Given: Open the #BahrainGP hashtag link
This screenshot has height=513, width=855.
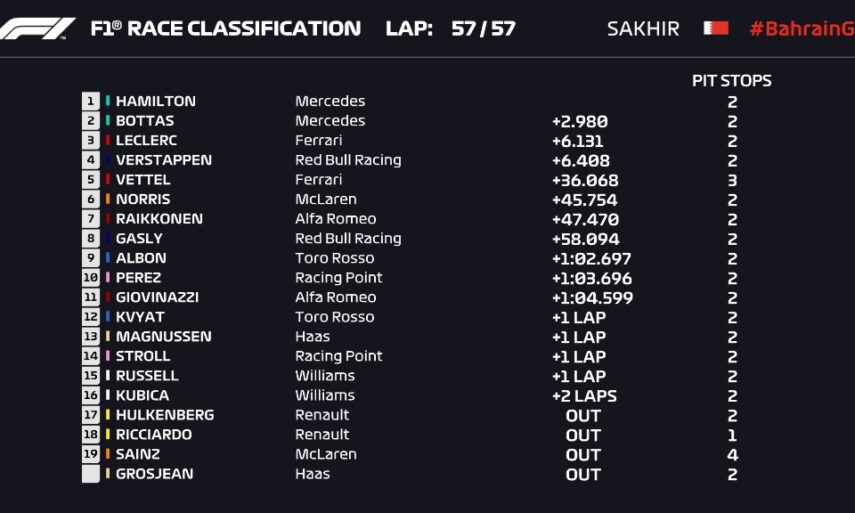Looking at the screenshot, I should point(802,28).
